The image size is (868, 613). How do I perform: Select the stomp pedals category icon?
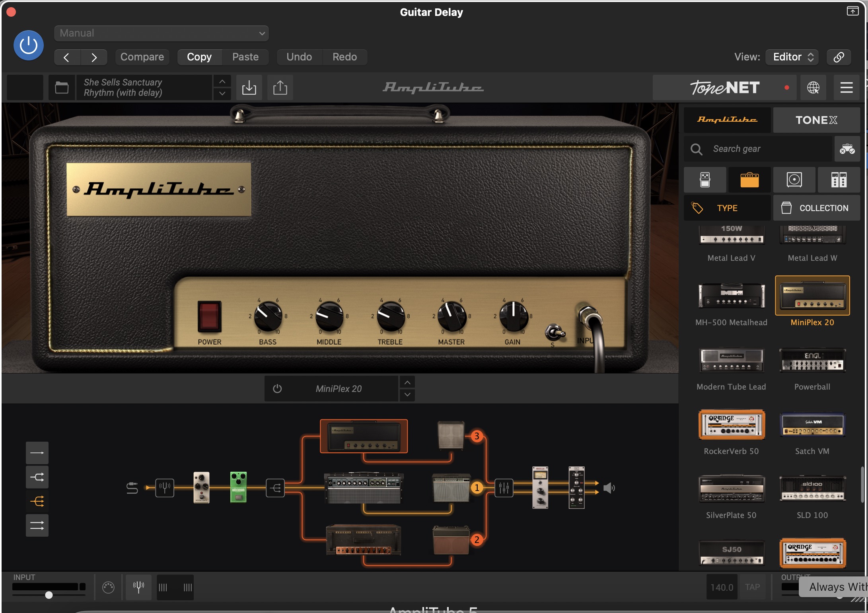click(x=705, y=180)
